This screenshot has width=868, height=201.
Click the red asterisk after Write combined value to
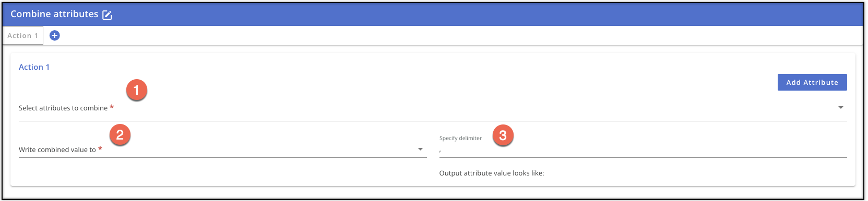[100, 149]
